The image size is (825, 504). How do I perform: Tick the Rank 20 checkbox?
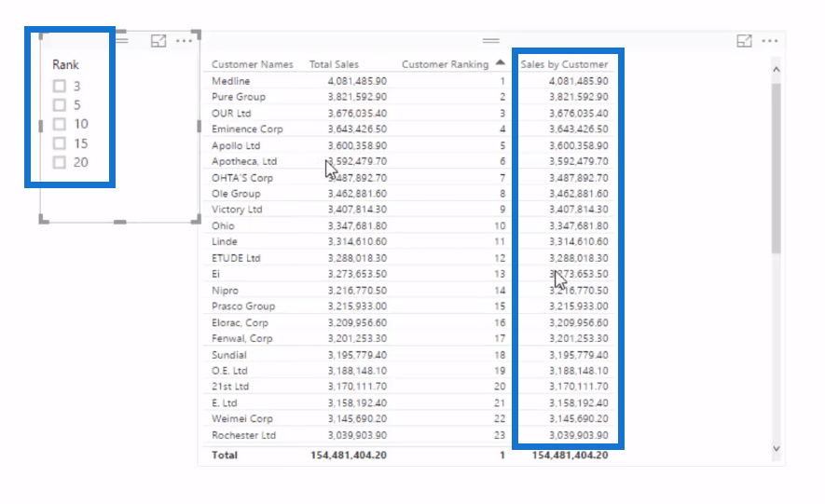point(60,162)
